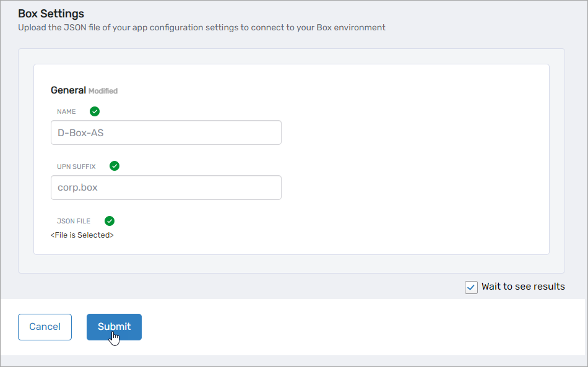
Task: Click the General section title
Action: point(68,90)
